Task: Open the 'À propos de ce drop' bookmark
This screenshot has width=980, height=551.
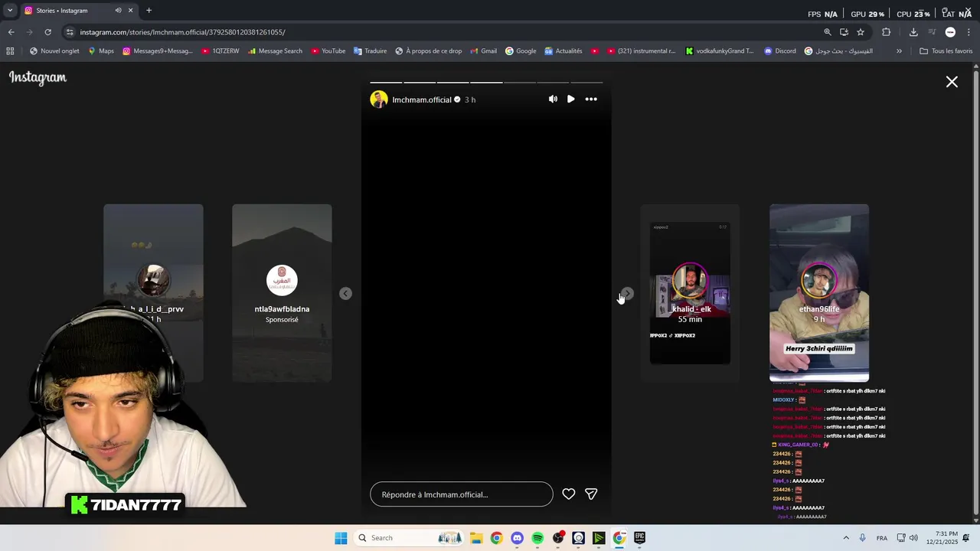Action: (x=429, y=51)
